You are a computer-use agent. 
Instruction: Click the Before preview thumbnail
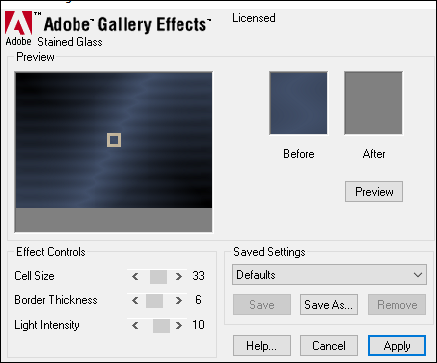point(298,103)
